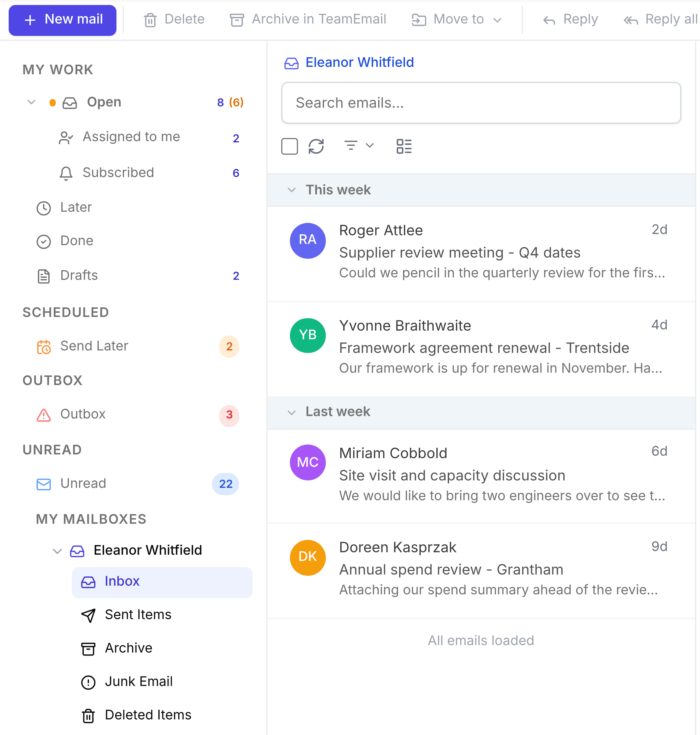The image size is (700, 735).
Task: Open the filter sort dropdown
Action: click(x=359, y=145)
